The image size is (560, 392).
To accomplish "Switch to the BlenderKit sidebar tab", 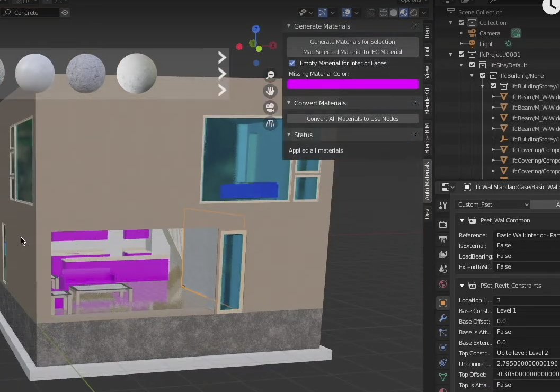I will tap(427, 101).
